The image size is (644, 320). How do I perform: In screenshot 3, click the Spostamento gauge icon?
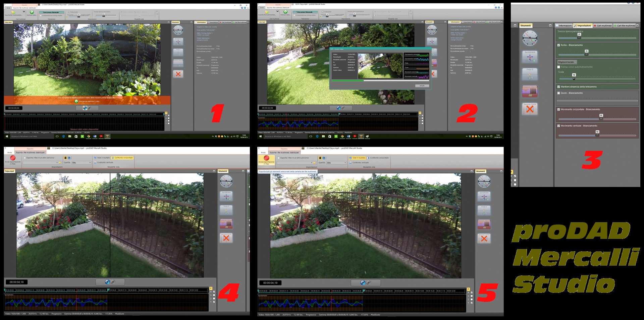pos(530,57)
